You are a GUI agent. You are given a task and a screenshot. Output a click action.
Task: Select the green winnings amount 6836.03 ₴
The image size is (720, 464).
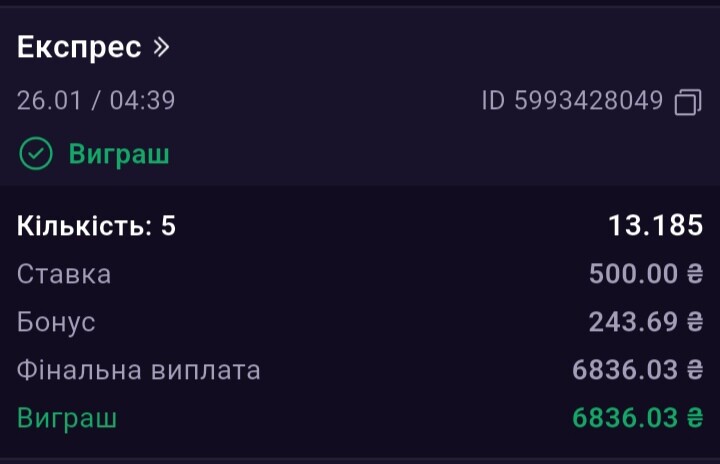pos(637,418)
